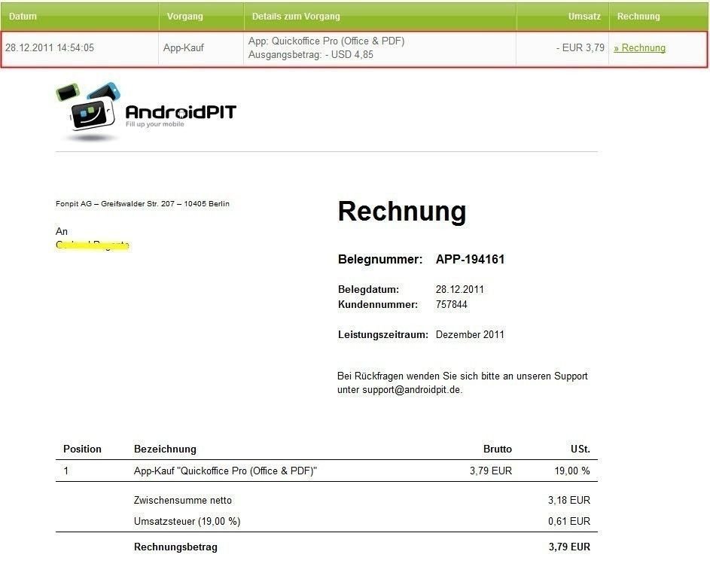This screenshot has height=588, width=710.
Task: Open the » Rechnung invoice link
Action: point(639,48)
